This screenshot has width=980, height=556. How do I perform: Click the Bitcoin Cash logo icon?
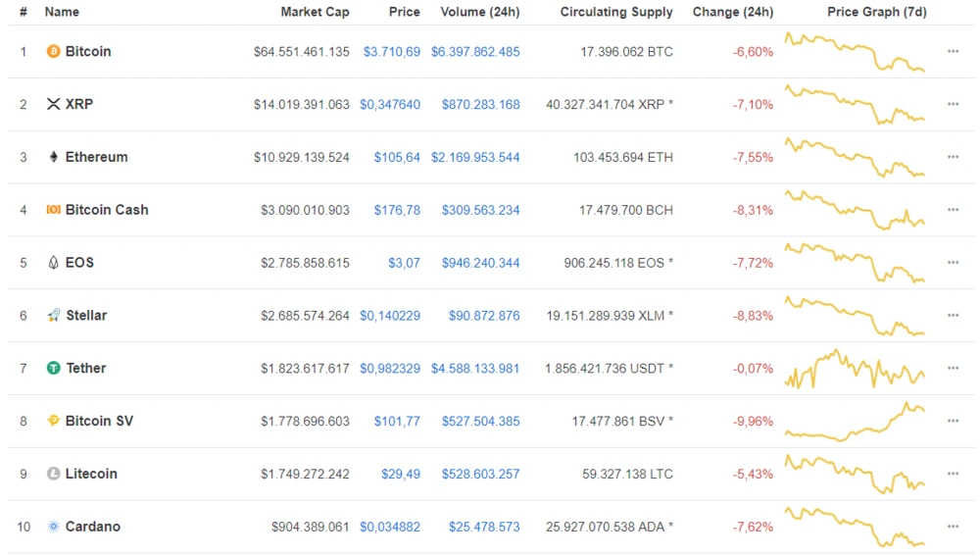tap(53, 210)
